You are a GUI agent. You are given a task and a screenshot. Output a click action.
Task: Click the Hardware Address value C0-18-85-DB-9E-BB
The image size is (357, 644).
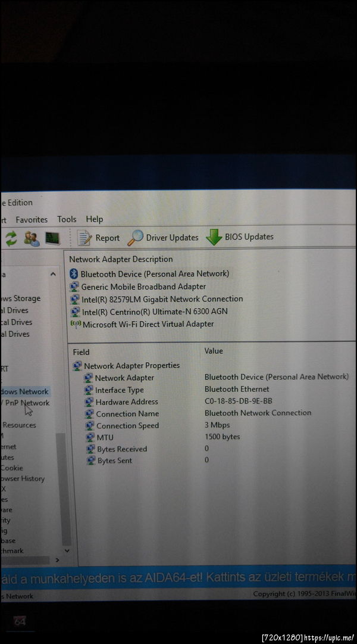pos(239,401)
